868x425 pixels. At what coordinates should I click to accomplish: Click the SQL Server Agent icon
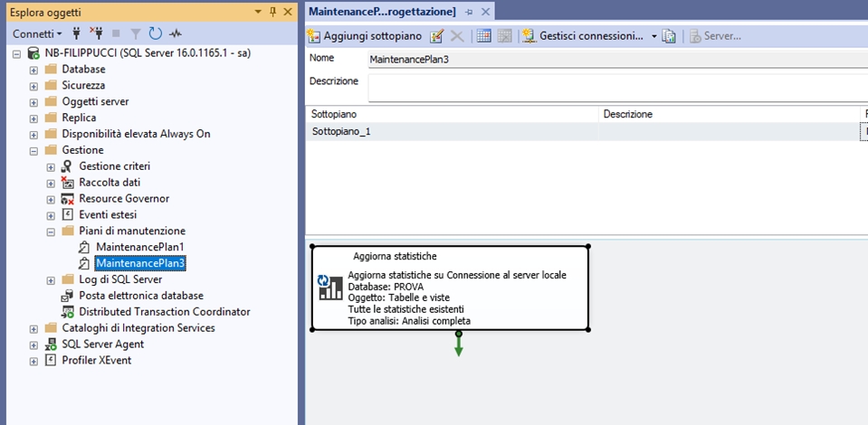coord(51,345)
